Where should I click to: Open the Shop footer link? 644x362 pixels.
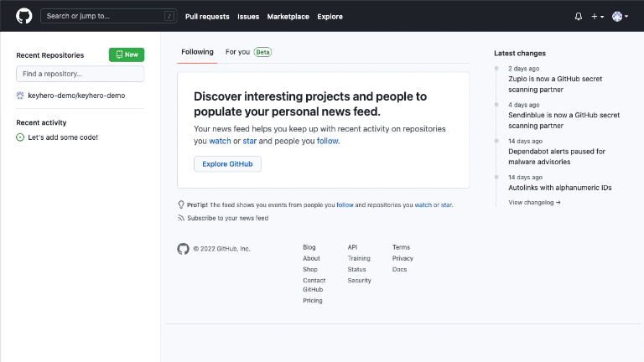310,269
